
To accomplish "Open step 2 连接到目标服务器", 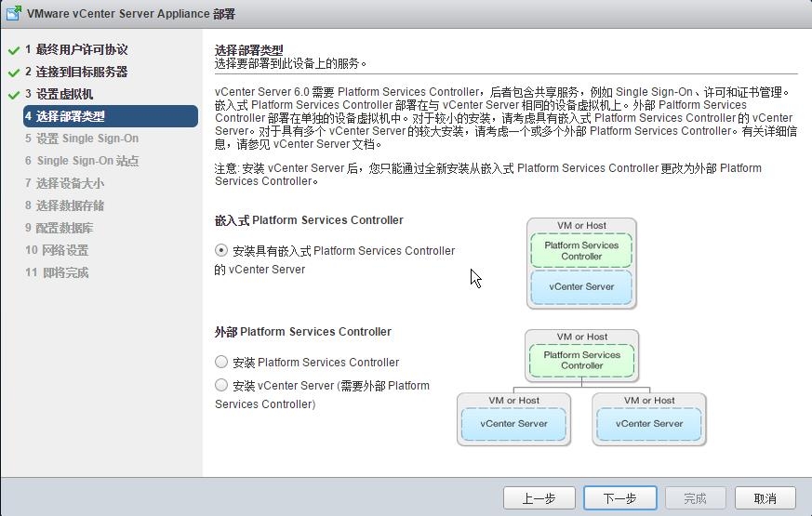I will pos(76,72).
